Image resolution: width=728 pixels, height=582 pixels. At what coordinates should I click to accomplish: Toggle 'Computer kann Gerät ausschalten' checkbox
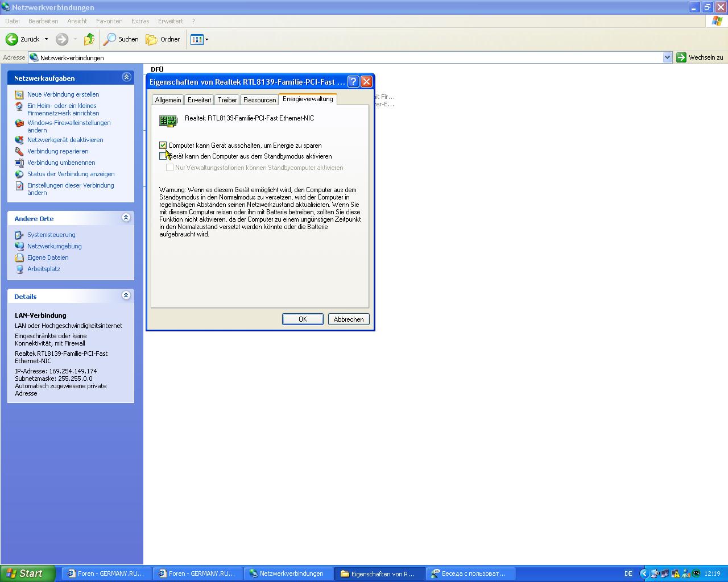click(x=163, y=145)
